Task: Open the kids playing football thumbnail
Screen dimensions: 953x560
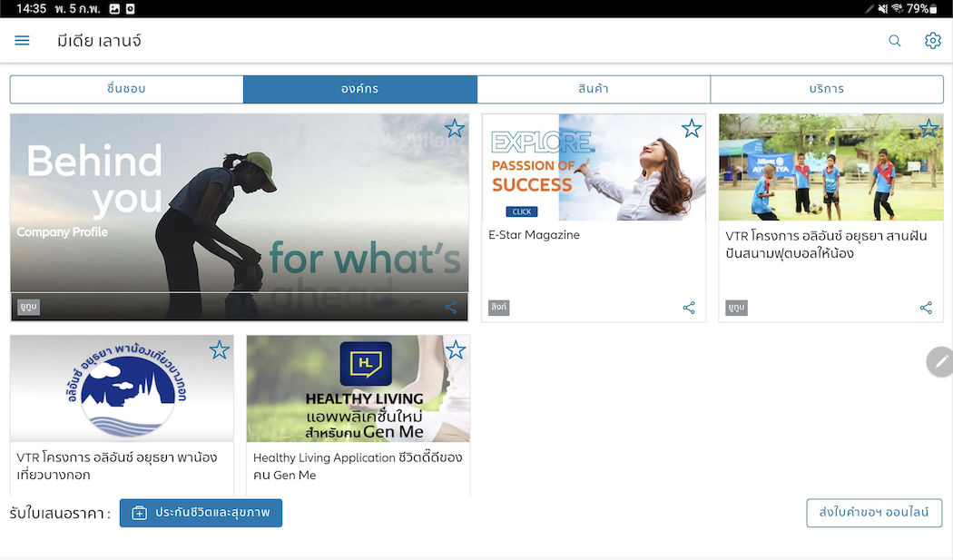Action: click(x=830, y=167)
